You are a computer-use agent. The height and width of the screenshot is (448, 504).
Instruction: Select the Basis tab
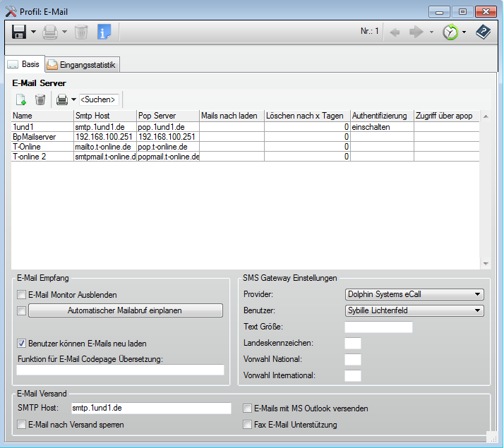pyautogui.click(x=25, y=64)
